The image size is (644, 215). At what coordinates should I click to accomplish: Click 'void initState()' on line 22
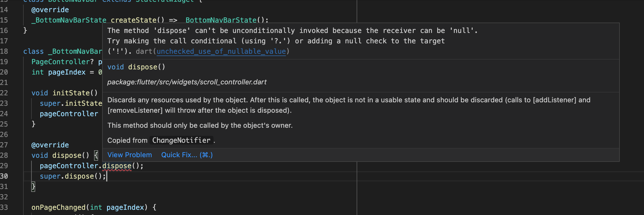coord(65,93)
